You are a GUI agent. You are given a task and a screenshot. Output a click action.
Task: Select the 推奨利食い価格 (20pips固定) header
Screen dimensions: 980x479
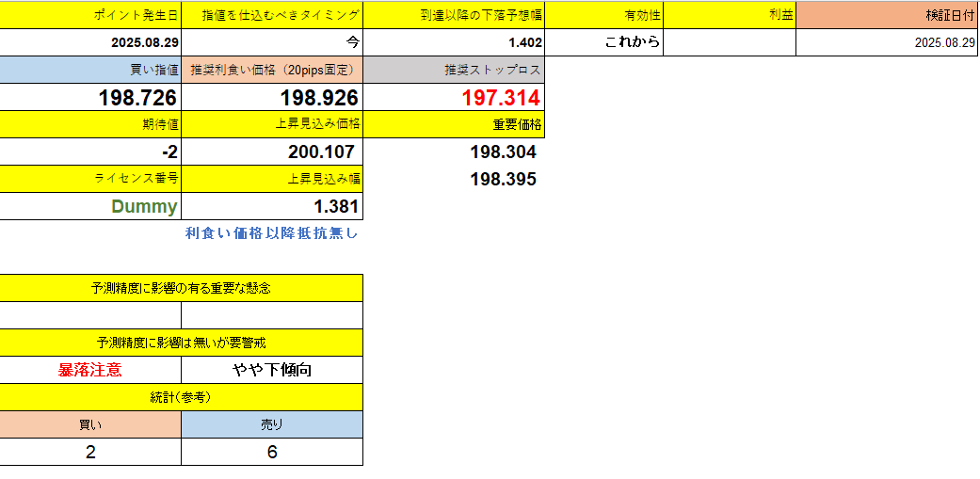tap(272, 70)
